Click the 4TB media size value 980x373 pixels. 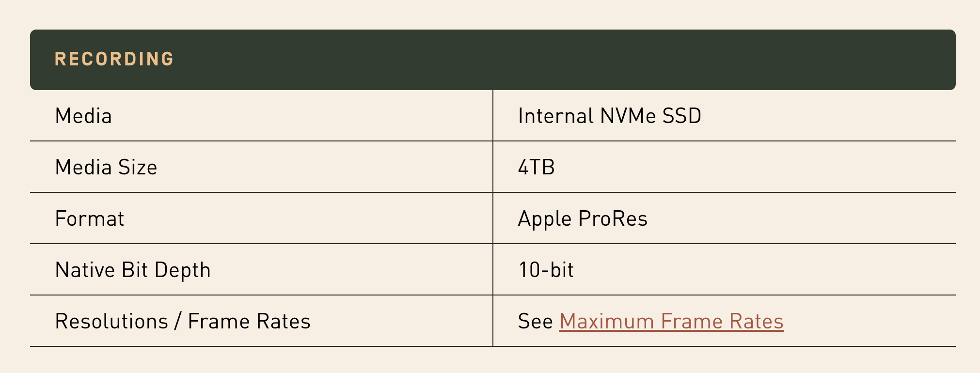[536, 168]
